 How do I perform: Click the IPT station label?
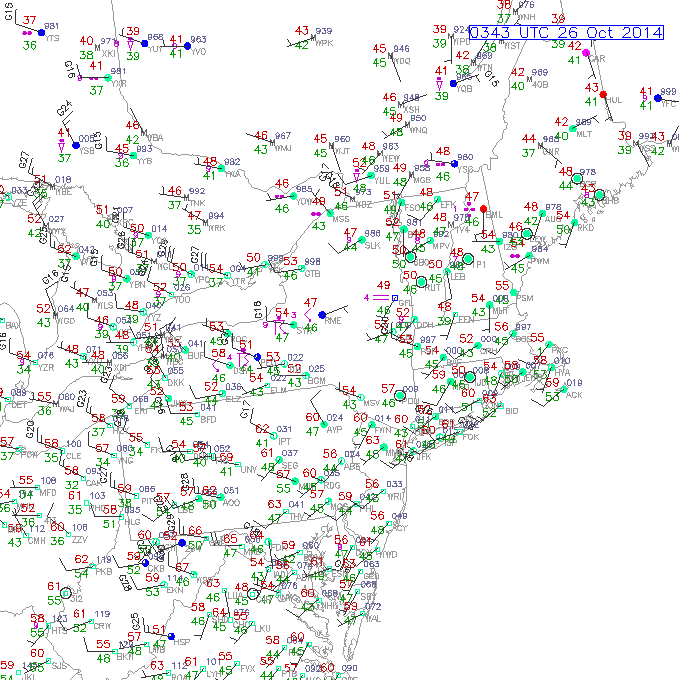tap(284, 441)
